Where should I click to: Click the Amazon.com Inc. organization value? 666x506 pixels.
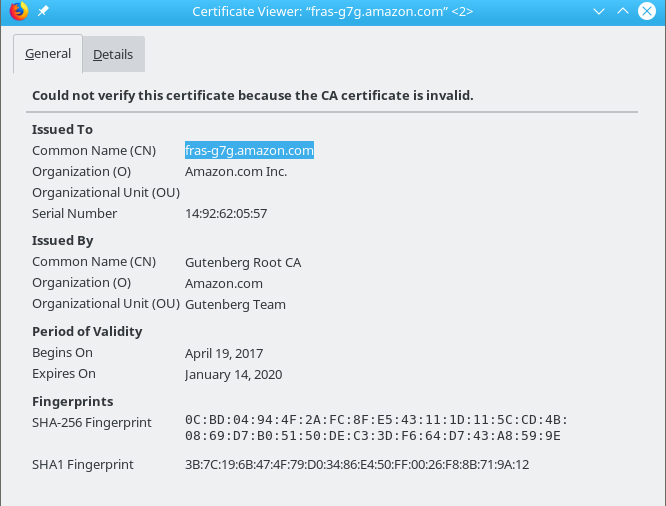(x=236, y=171)
